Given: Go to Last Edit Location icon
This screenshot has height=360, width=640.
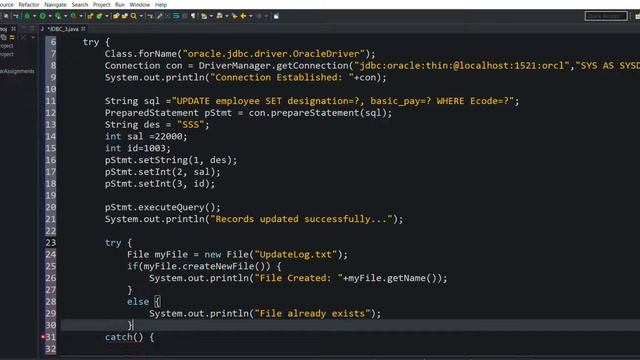Looking at the screenshot, I should [235, 16].
